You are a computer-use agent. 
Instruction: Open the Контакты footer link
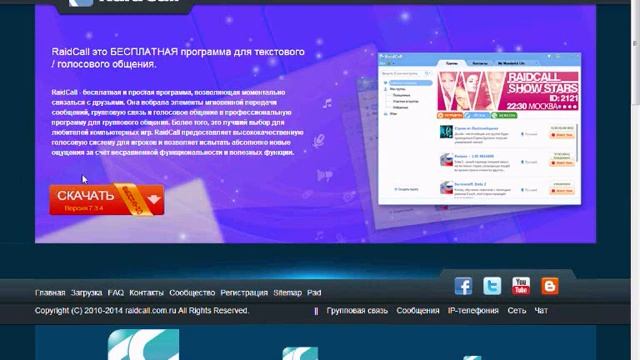[x=146, y=293]
